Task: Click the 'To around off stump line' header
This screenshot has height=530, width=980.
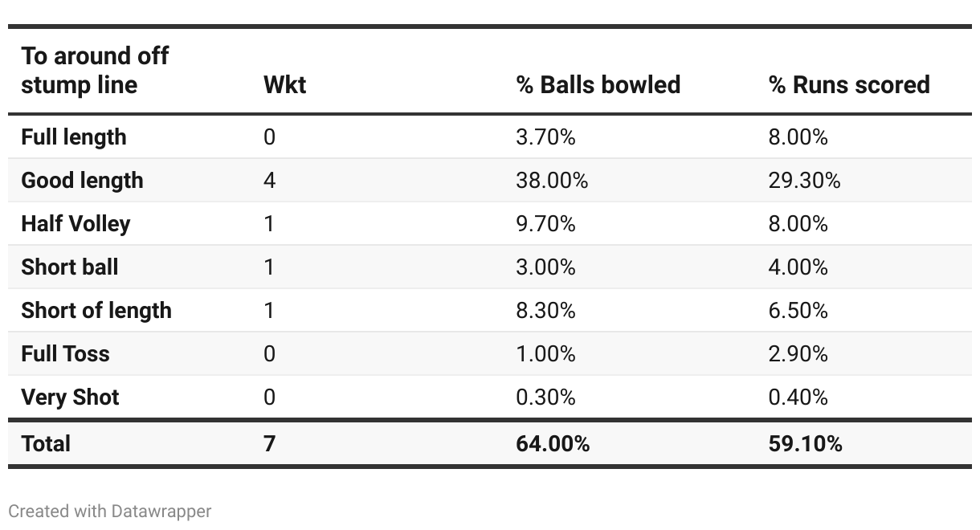Action: [x=95, y=71]
